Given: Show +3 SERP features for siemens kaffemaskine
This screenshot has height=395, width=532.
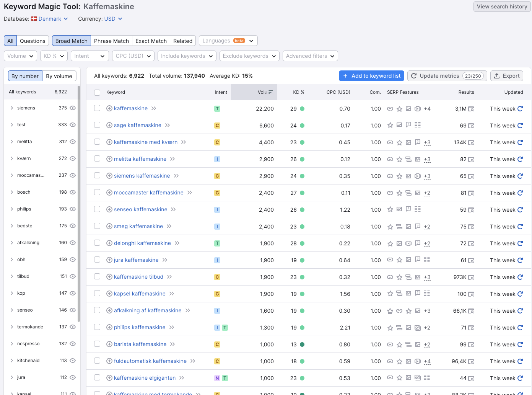Looking at the screenshot, I should 427,176.
